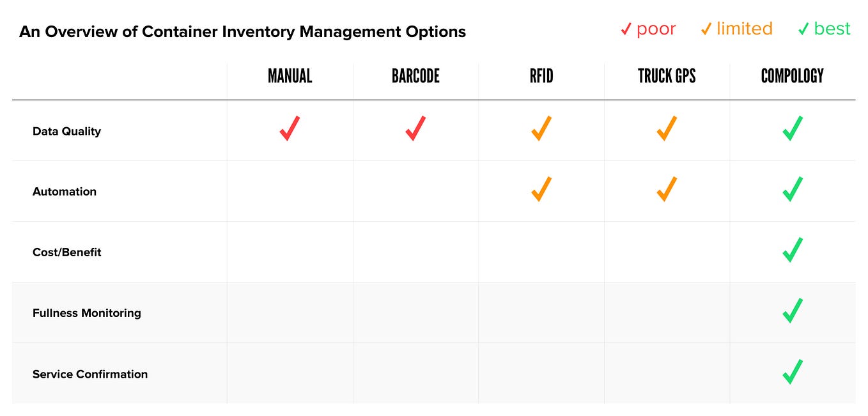Click the red 'poor' legend entry

pos(648,29)
